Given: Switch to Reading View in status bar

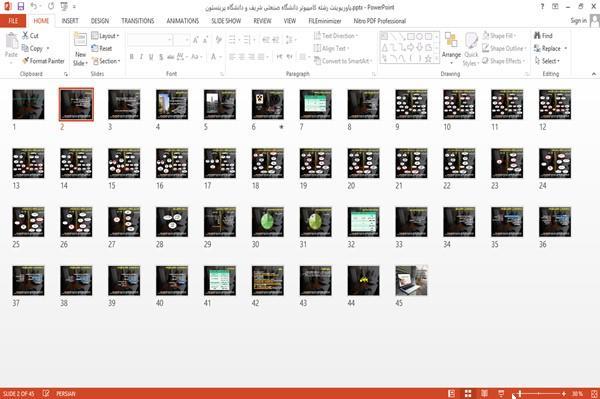Looking at the screenshot, I should [x=484, y=394].
